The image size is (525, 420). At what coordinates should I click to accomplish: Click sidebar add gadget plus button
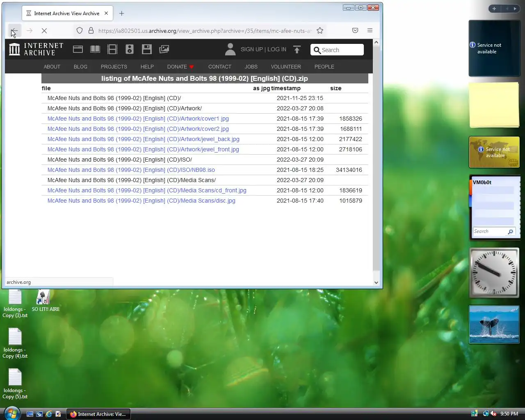tap(494, 9)
